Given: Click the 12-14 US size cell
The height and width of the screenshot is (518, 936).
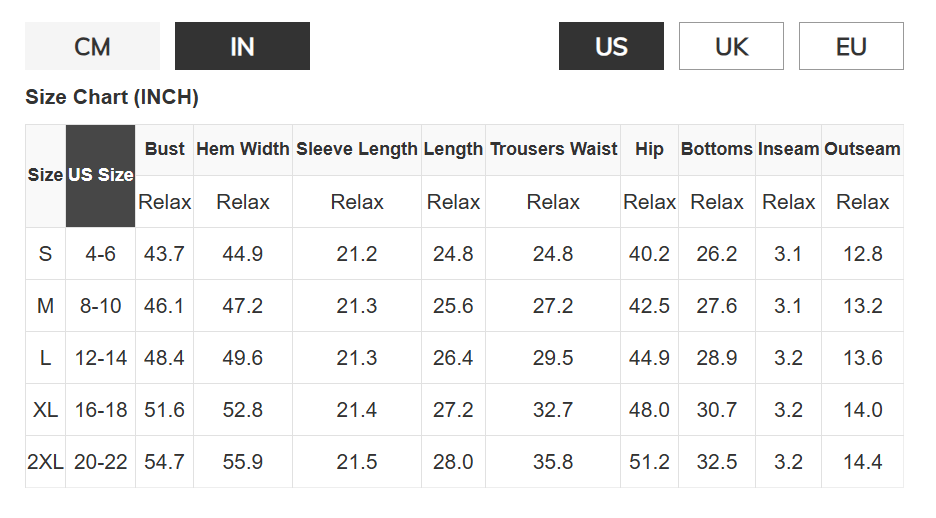Looking at the screenshot, I should pyautogui.click(x=101, y=358).
